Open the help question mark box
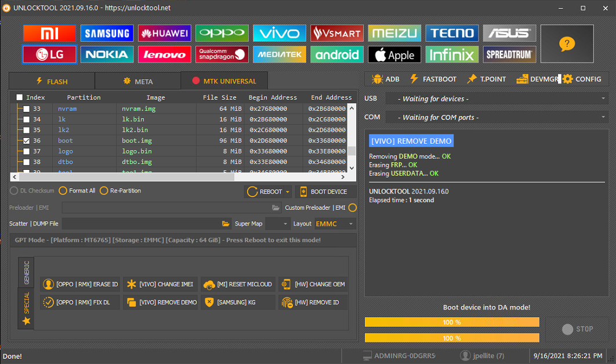 [x=567, y=43]
